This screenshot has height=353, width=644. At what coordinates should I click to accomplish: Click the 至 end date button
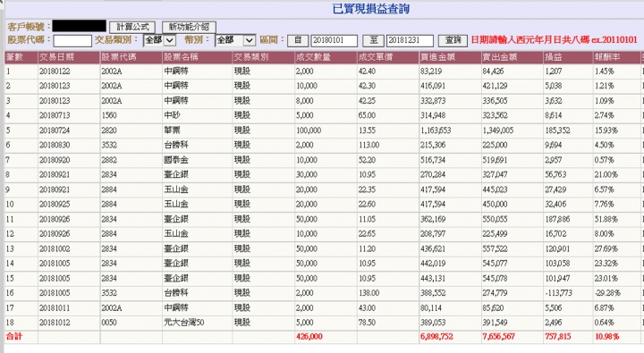click(x=373, y=40)
